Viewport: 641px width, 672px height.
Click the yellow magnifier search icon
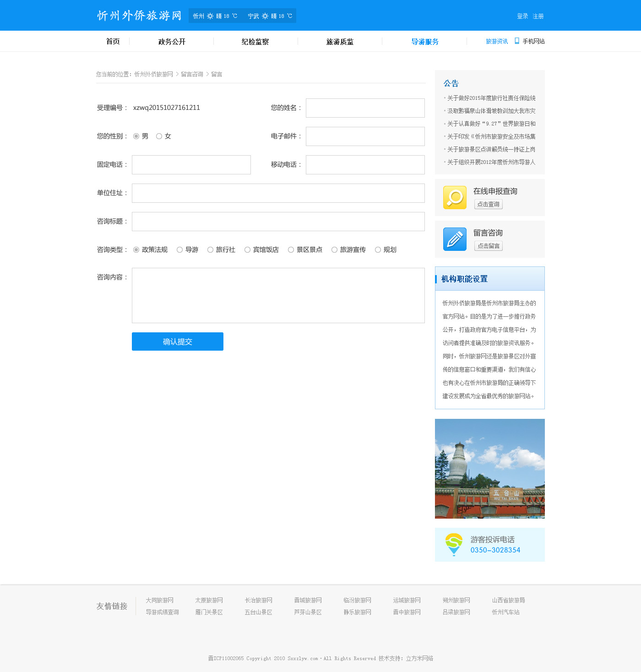coord(455,197)
